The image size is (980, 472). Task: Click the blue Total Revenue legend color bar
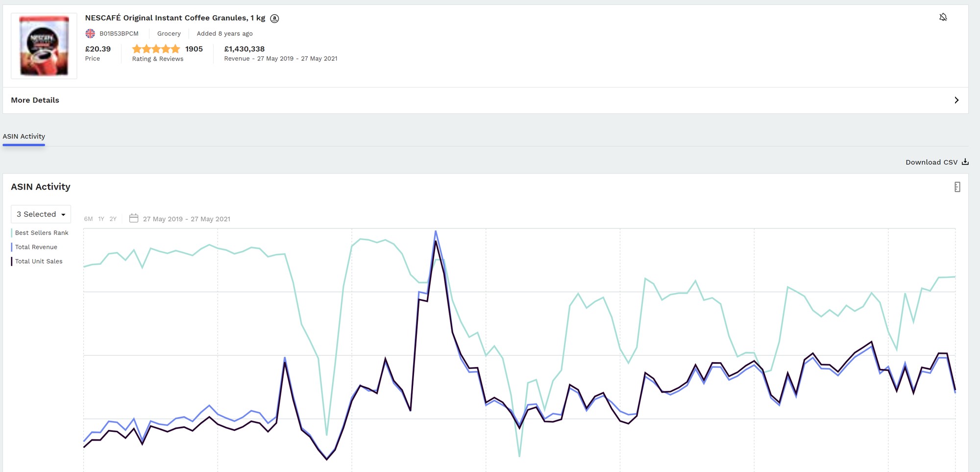[x=12, y=247]
